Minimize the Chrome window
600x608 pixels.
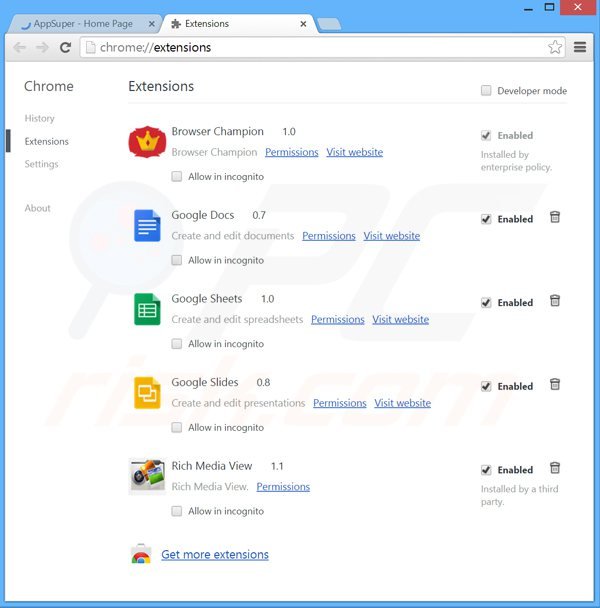[528, 7]
